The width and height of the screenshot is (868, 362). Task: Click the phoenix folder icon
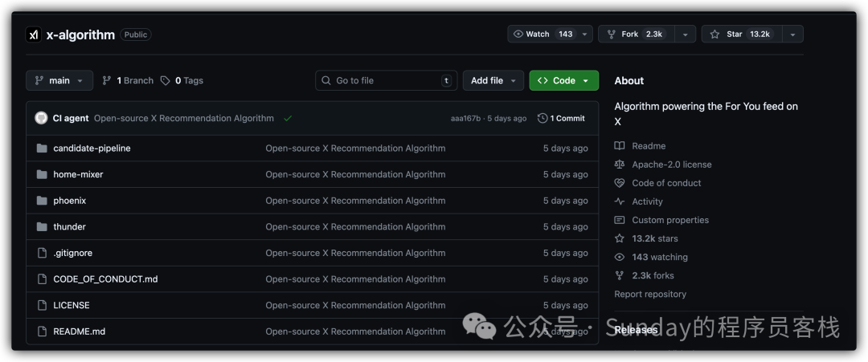tap(42, 201)
